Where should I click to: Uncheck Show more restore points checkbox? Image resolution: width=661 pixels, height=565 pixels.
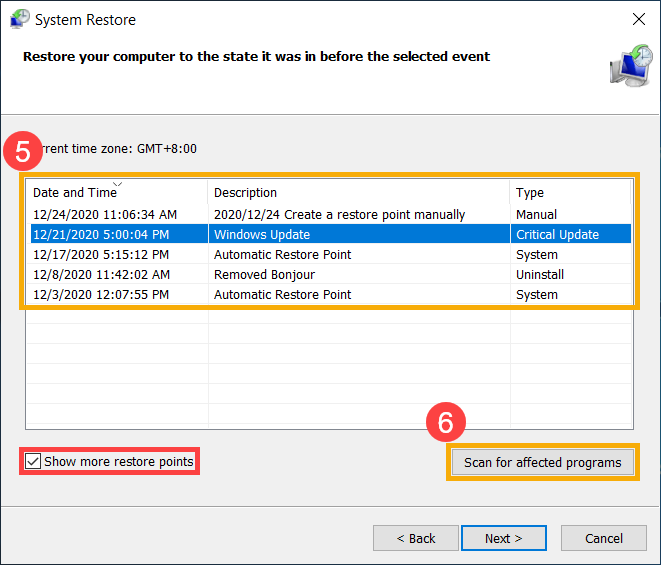[x=33, y=462]
